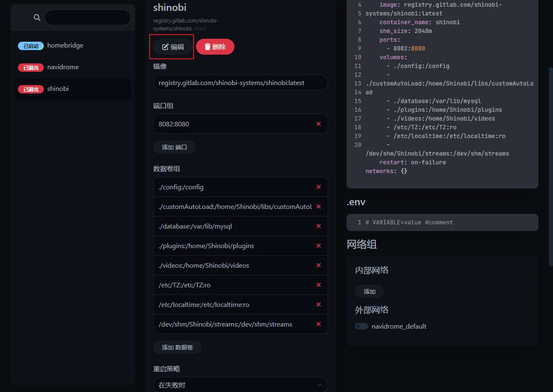The height and width of the screenshot is (392, 553).
Task: Open the navidrome stack entry
Action: tap(73, 67)
